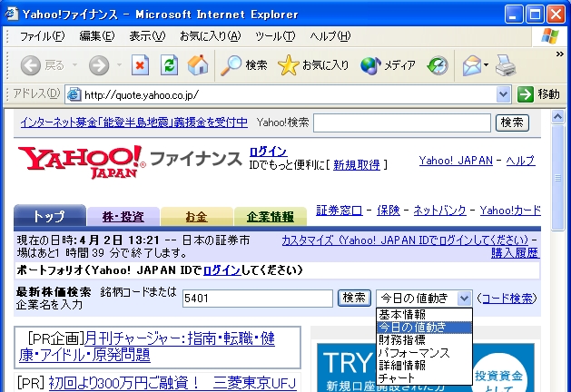Click the Yahoo! JAPAN logo
This screenshot has height=392, width=571.
tap(82, 162)
